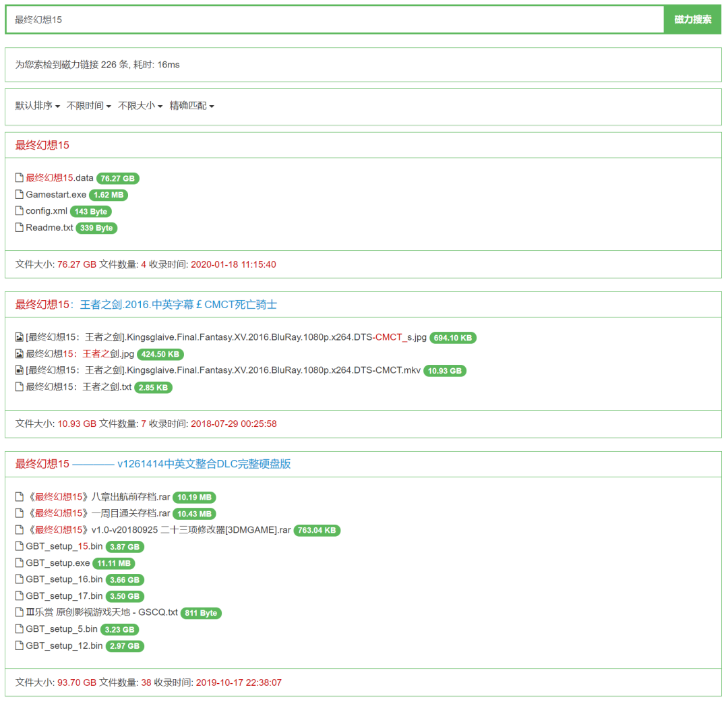Click the 2.85 KB size badge
The image size is (728, 702).
tap(153, 388)
